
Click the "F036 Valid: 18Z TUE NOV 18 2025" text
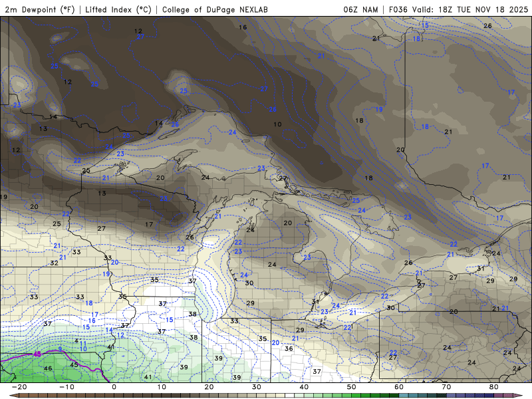(458, 9)
